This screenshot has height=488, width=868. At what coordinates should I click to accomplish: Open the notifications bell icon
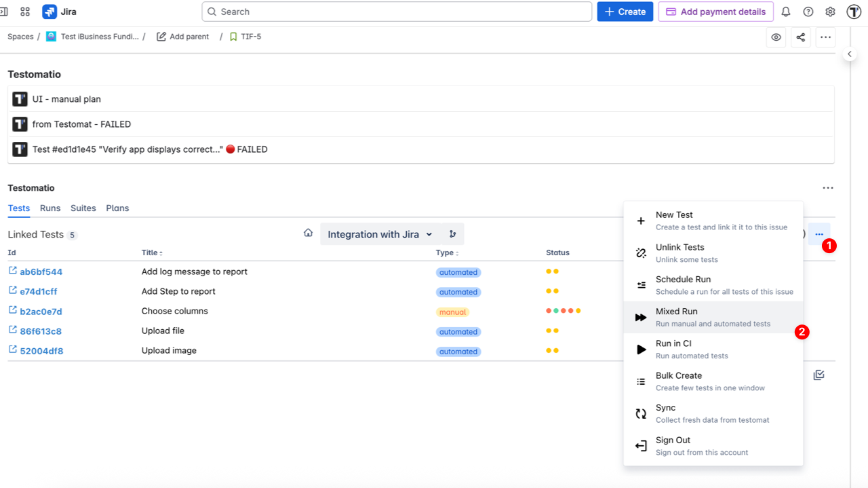coord(786,12)
